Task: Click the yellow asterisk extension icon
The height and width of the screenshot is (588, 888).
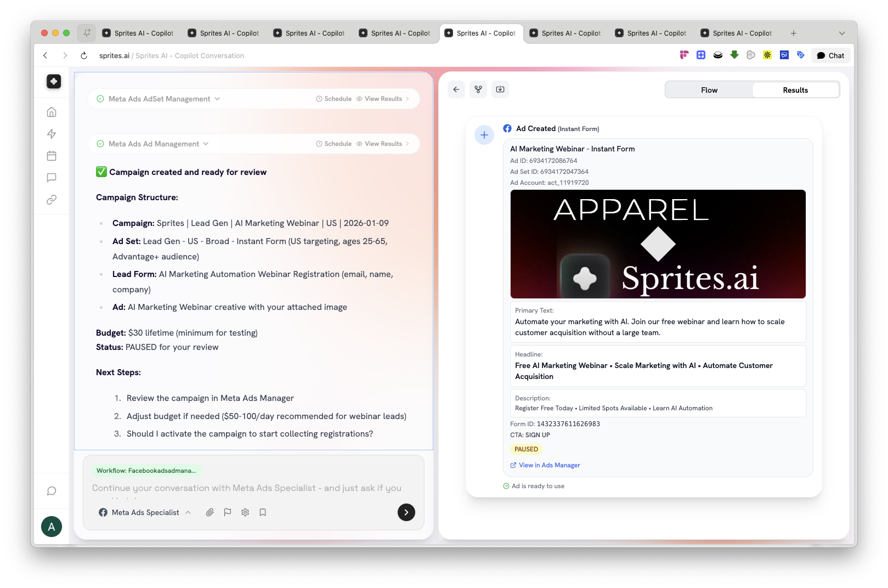Action: click(767, 55)
